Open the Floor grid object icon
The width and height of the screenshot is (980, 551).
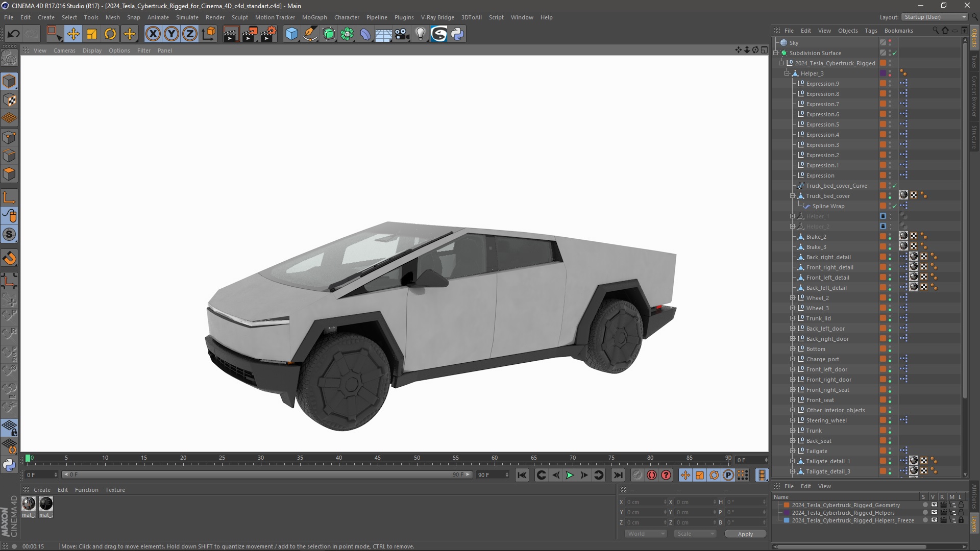(384, 34)
